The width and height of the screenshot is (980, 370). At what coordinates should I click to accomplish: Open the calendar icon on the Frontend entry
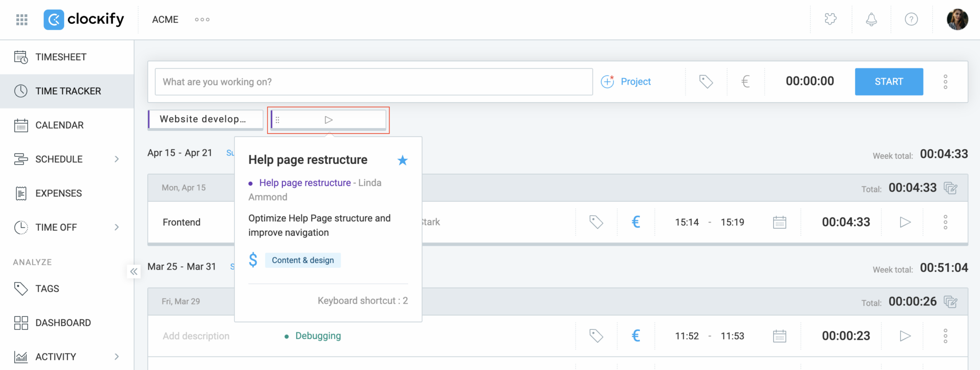[780, 222]
